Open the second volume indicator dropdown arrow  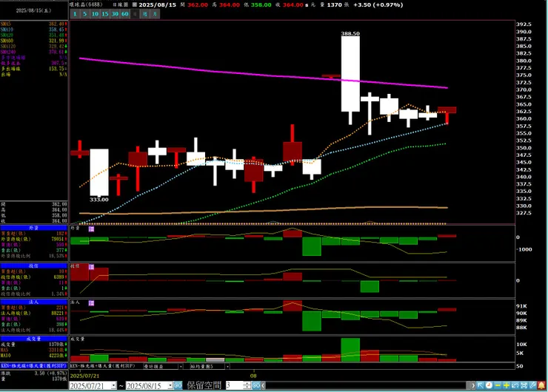(x=227, y=366)
